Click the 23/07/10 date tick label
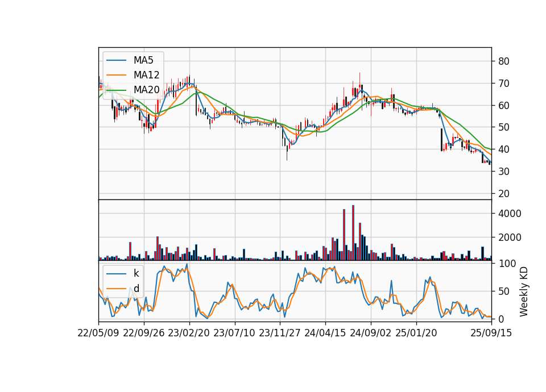The width and height of the screenshot is (546, 392). pos(234,333)
